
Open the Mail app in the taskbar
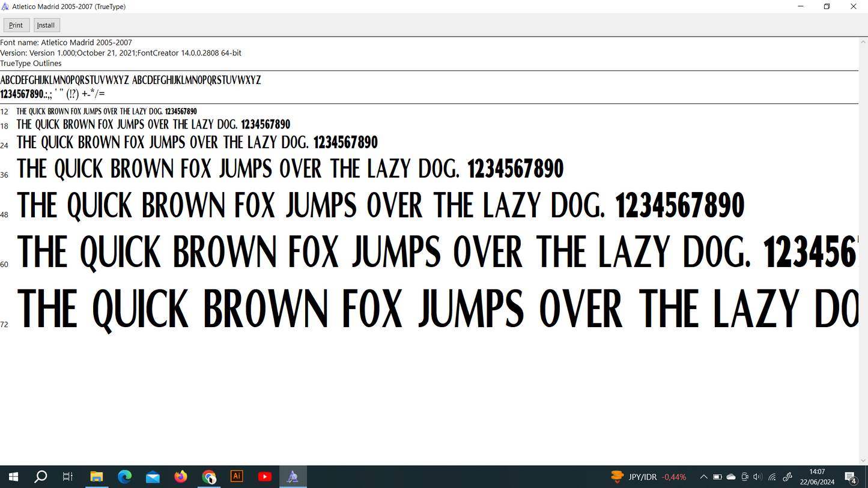(x=153, y=477)
